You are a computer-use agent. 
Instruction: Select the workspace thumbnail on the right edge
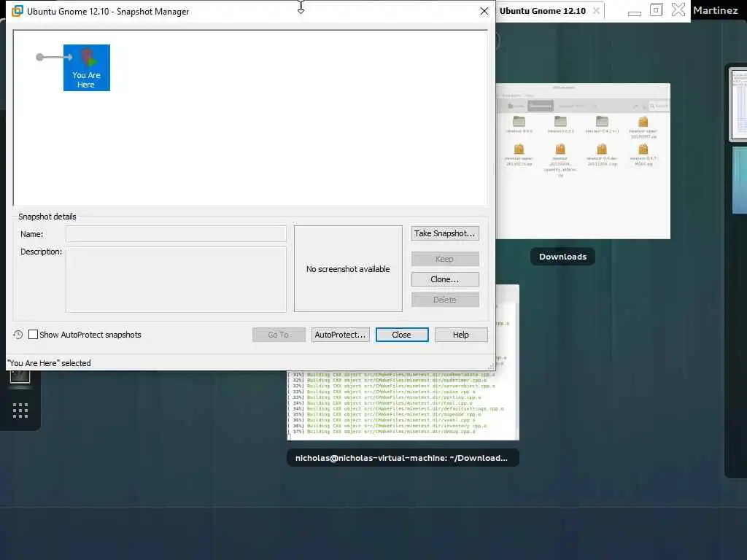738,104
